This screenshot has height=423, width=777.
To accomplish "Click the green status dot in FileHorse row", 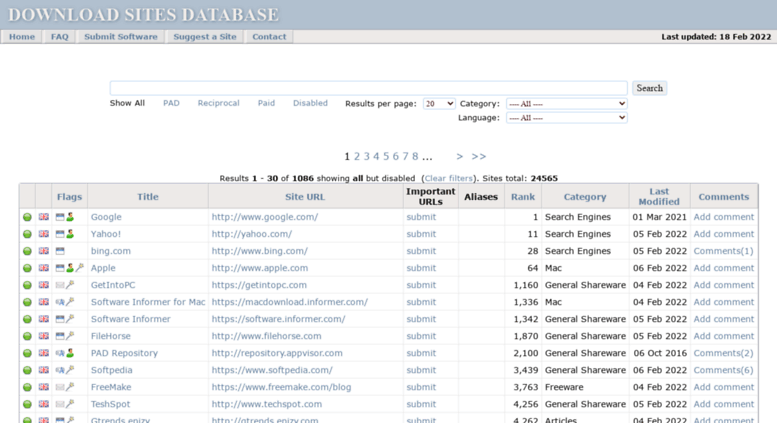I will click(x=27, y=336).
